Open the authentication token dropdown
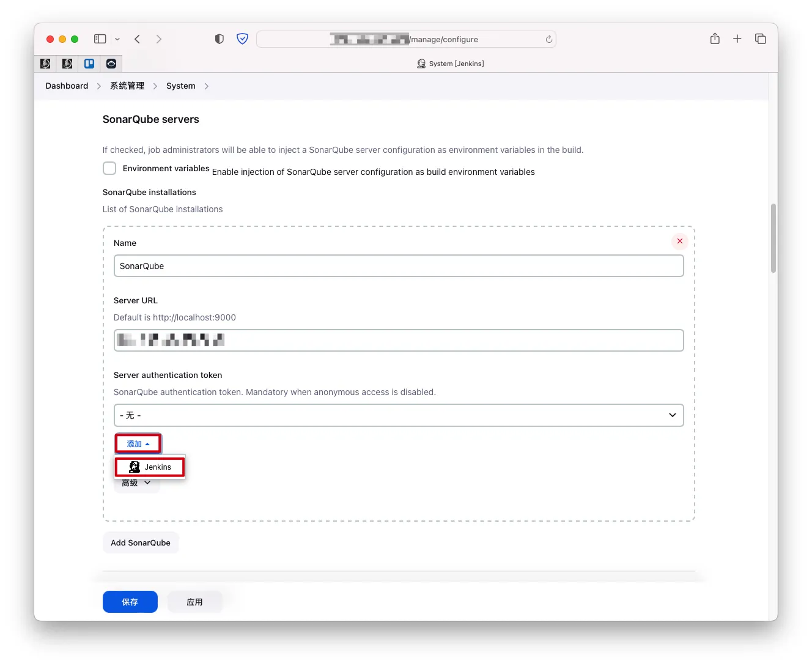Viewport: 812px width, 666px height. (x=399, y=415)
